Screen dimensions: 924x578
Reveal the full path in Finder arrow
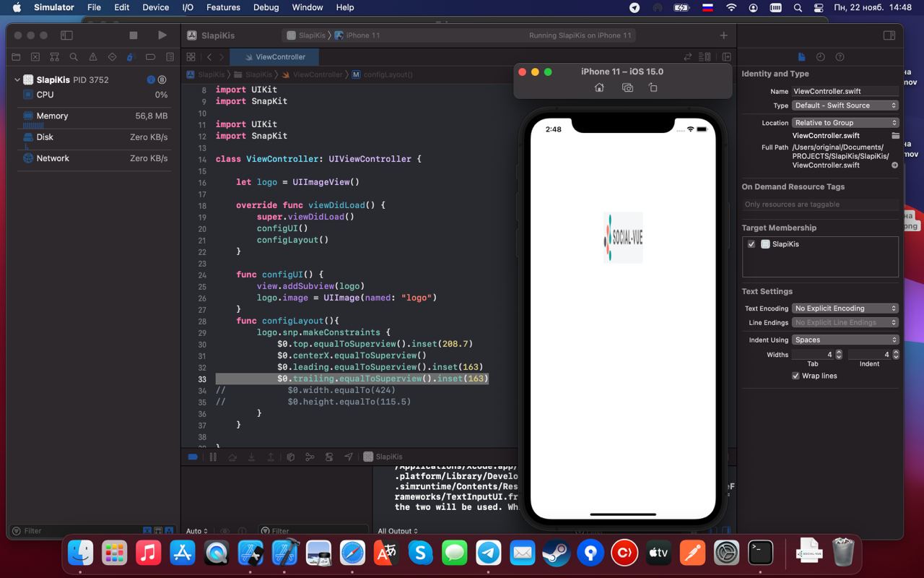pos(895,165)
